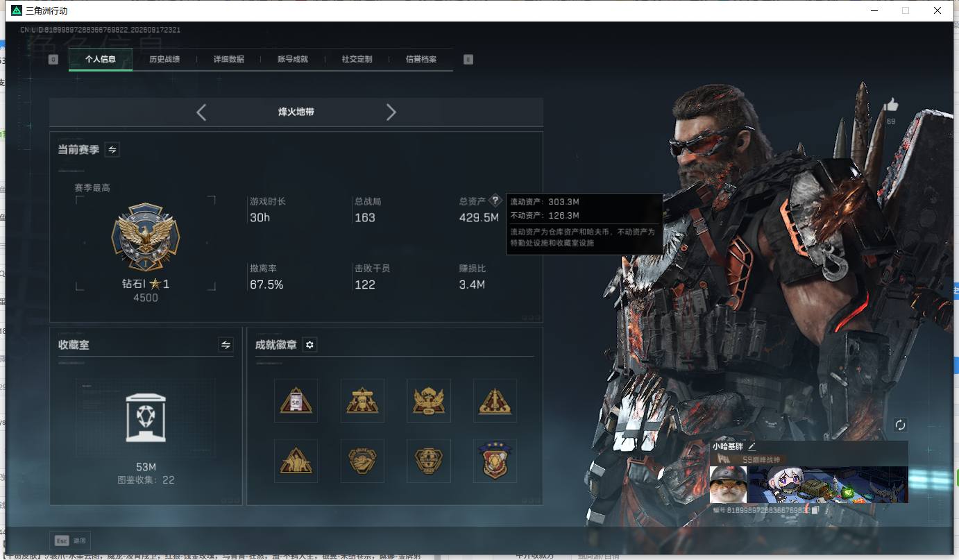959x560 pixels.
Task: Click the collection value 53M
Action: click(x=146, y=467)
